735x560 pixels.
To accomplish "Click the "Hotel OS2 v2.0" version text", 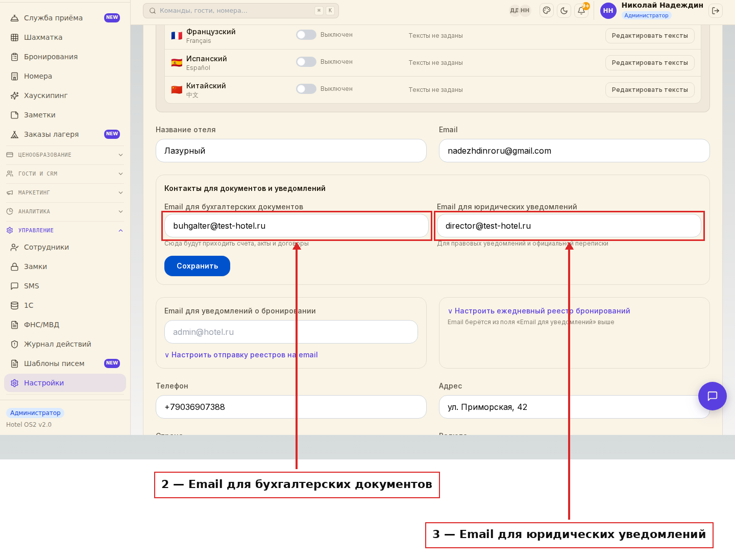I will click(x=29, y=425).
